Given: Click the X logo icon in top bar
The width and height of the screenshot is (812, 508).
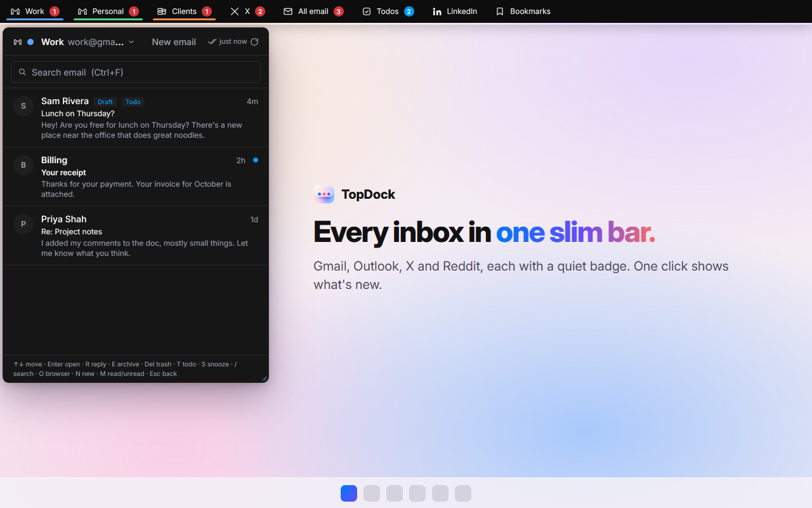Looking at the screenshot, I should pos(235,11).
